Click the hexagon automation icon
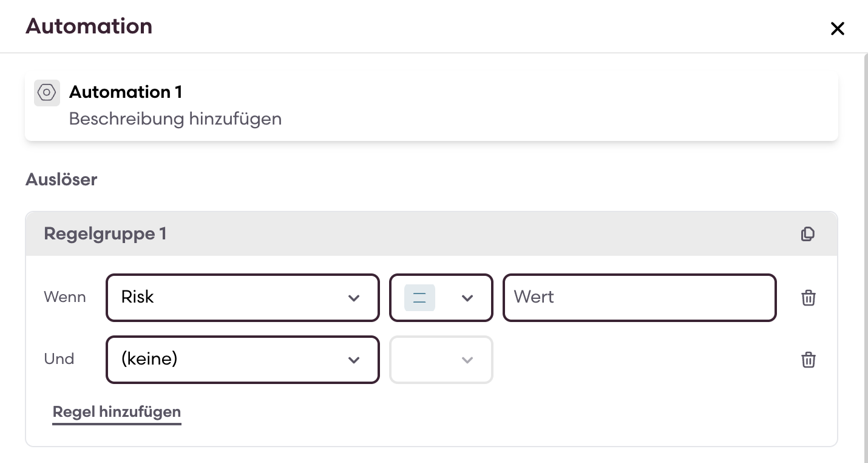Screen dimensions: 868x463 point(47,93)
